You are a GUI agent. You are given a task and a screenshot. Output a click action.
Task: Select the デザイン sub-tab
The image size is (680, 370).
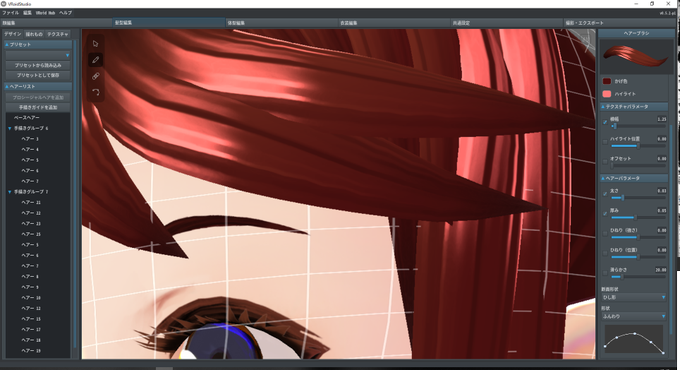[x=13, y=34]
